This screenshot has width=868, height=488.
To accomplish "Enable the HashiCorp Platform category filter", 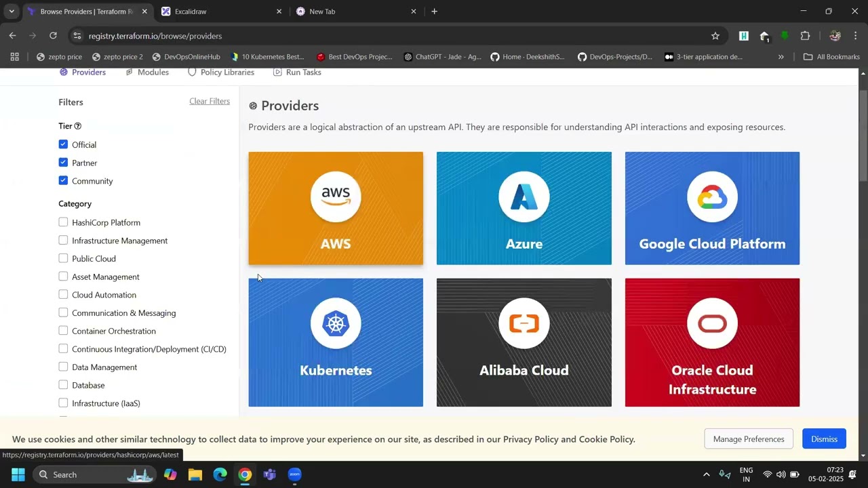I will (x=63, y=222).
